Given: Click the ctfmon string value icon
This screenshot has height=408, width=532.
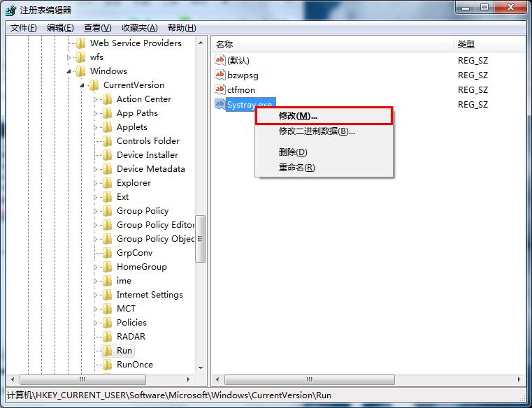Looking at the screenshot, I should 220,89.
